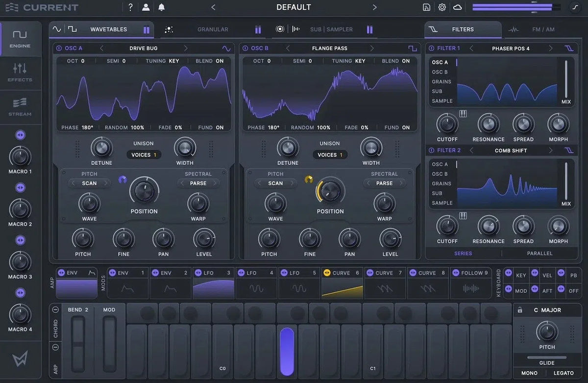The image size is (588, 383).
Task: Enable MONO mode
Action: click(530, 373)
